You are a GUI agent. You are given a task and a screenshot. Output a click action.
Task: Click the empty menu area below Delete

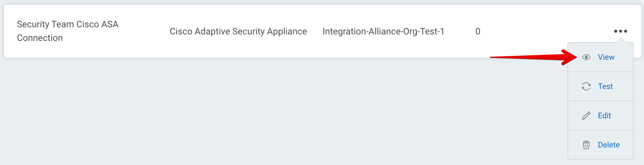coord(601,156)
